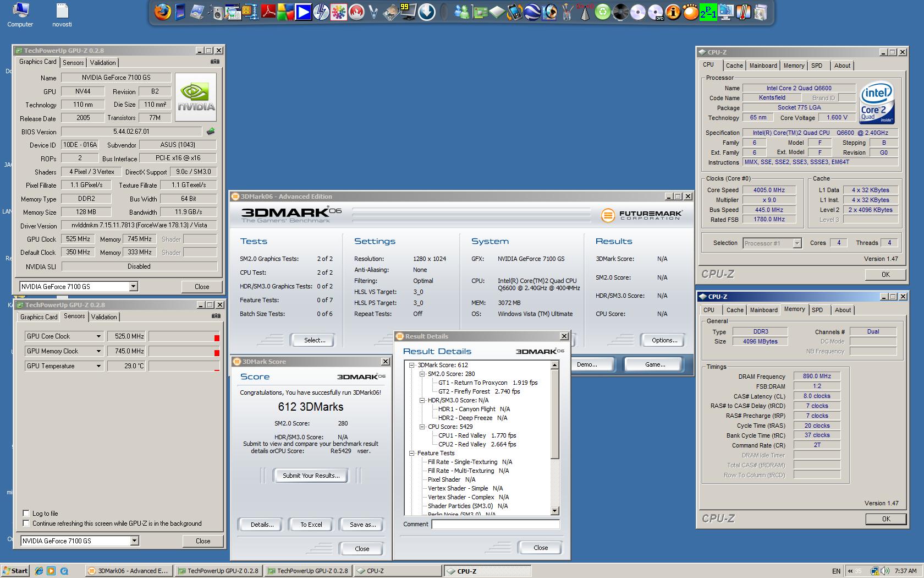Select GT1 - Return To Proxycon row
924x578 pixels.
click(x=488, y=383)
